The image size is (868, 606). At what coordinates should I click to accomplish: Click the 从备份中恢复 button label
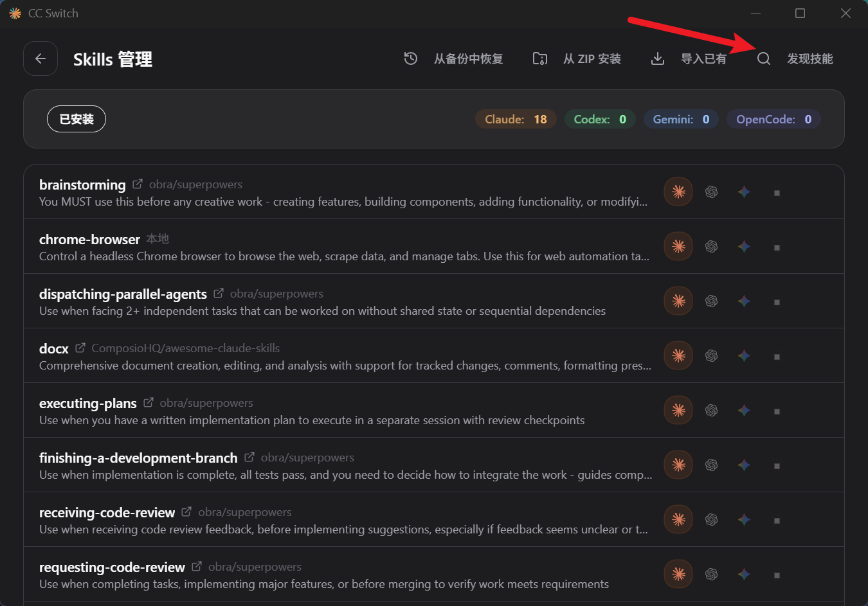pos(468,58)
